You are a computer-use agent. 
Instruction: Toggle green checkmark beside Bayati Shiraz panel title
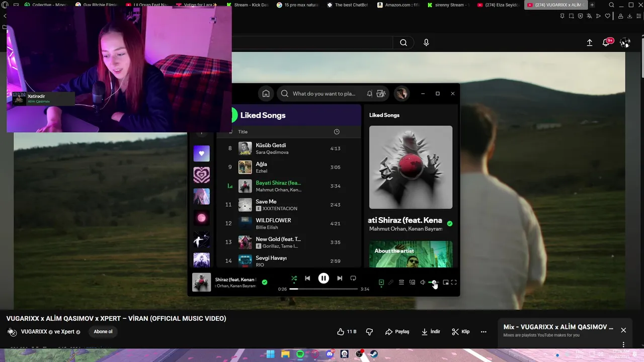coord(450,224)
